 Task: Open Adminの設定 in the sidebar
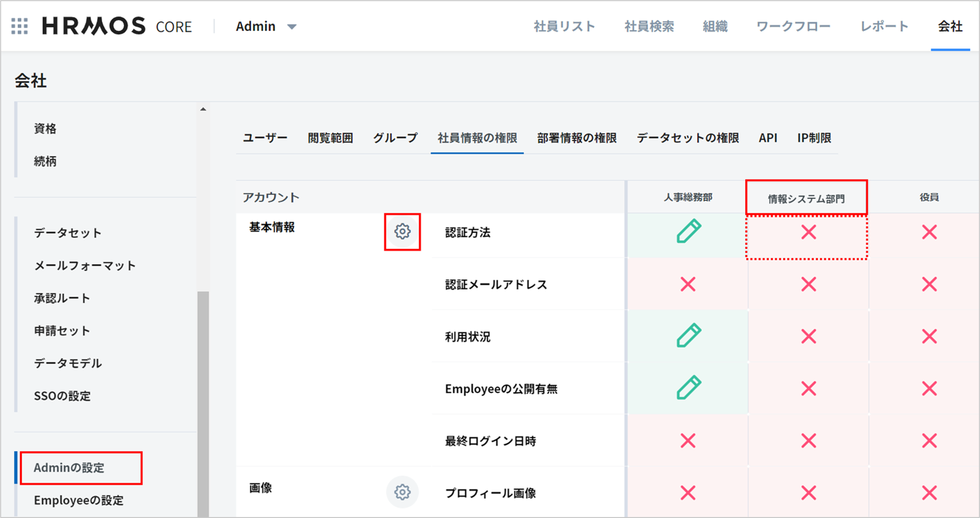69,468
